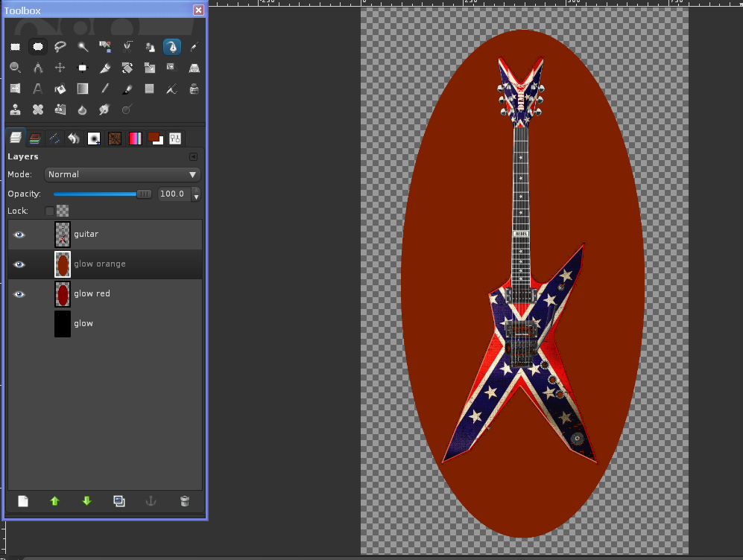Click the glow orange layer thumbnail
Viewport: 743px width, 560px height.
tap(63, 264)
